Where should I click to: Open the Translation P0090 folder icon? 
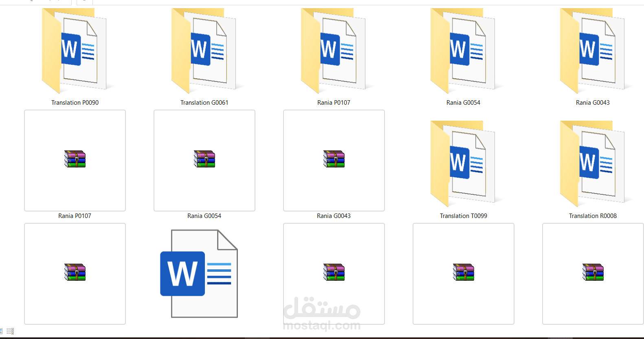(x=75, y=51)
